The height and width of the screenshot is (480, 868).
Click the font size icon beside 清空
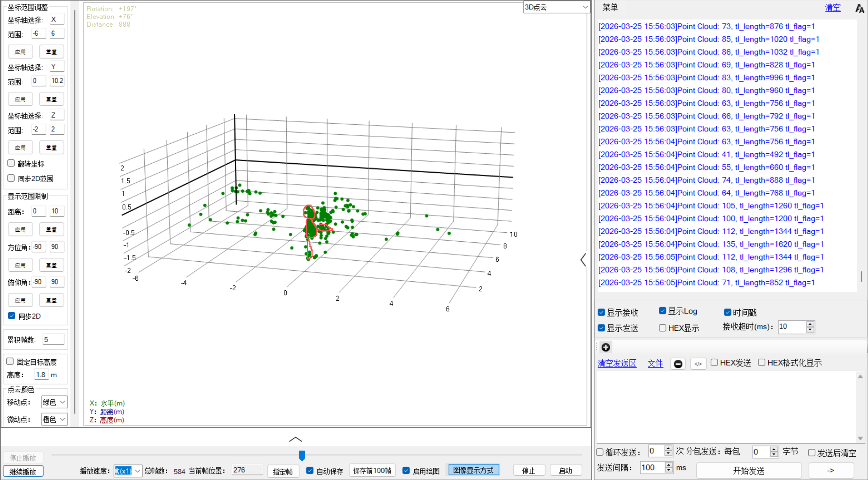pyautogui.click(x=859, y=8)
